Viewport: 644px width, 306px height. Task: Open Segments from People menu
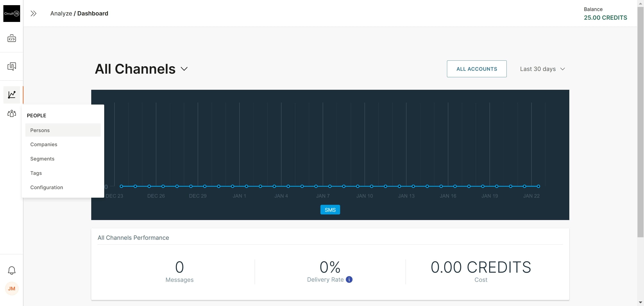pyautogui.click(x=63, y=159)
